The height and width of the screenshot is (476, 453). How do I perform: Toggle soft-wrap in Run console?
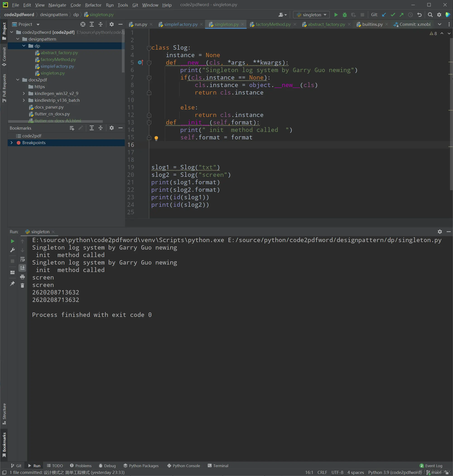22,259
